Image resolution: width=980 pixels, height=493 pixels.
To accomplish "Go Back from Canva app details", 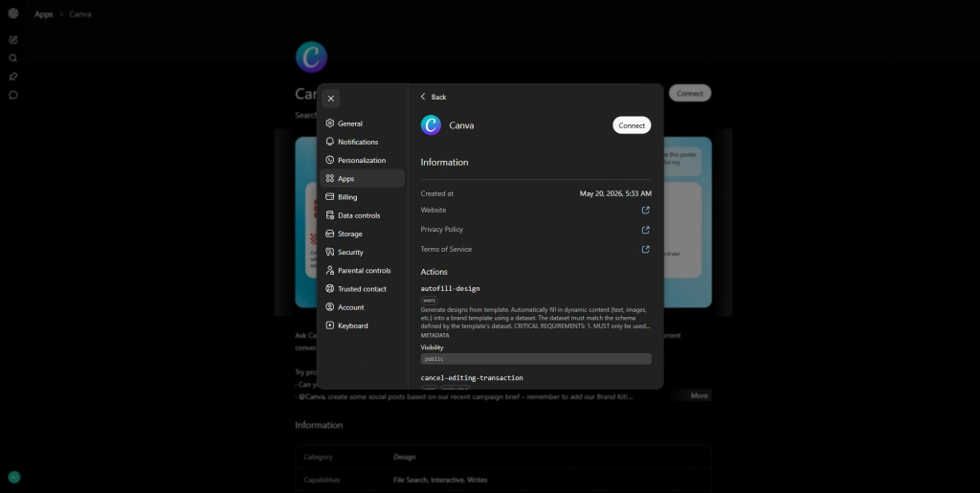I will click(x=434, y=97).
